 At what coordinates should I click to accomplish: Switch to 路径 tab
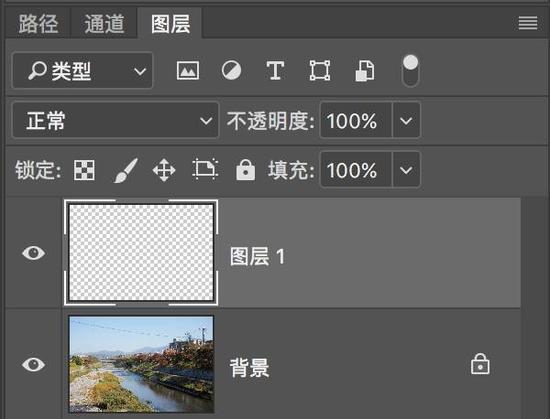(38, 24)
